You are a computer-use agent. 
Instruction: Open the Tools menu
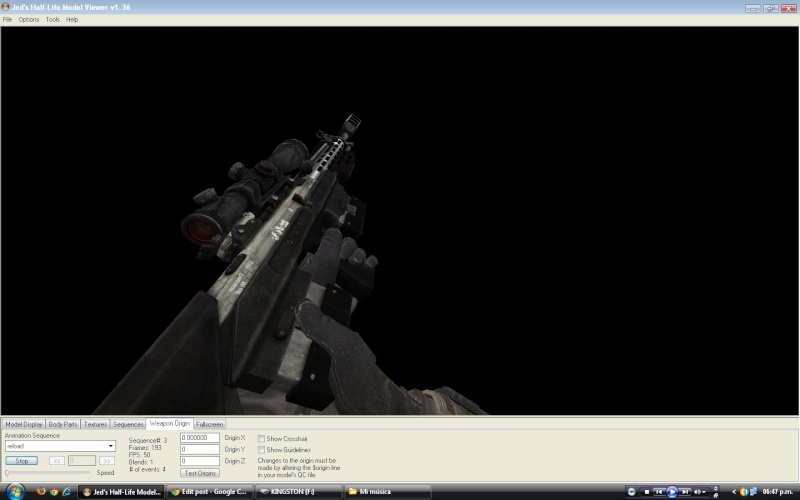coord(53,19)
